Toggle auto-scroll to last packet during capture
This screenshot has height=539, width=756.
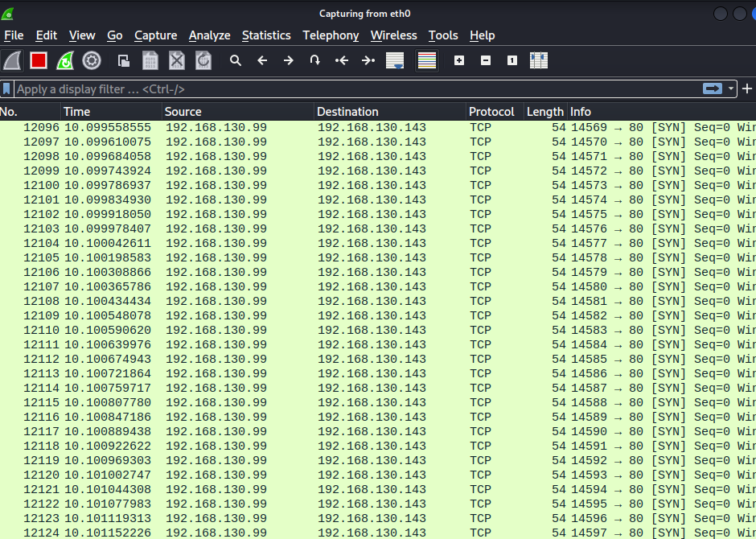point(395,61)
